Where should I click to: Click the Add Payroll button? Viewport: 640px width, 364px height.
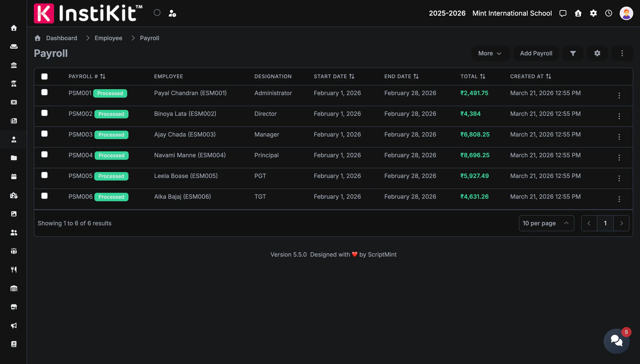pyautogui.click(x=536, y=53)
